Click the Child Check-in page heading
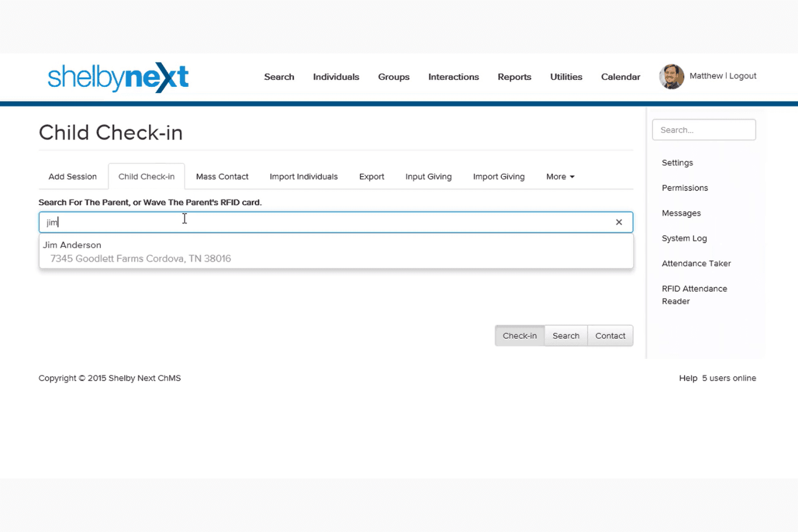Screen dimensions: 798x532 pyautogui.click(x=111, y=133)
